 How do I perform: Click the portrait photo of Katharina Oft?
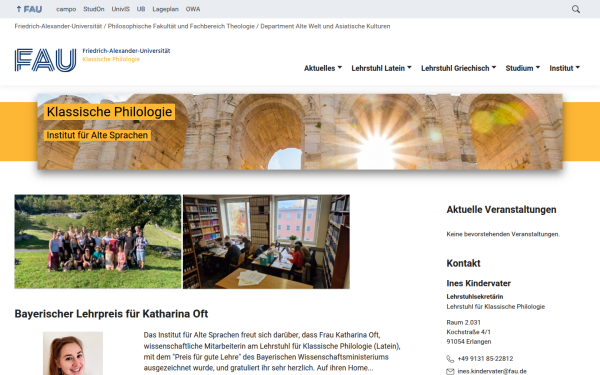(73, 354)
